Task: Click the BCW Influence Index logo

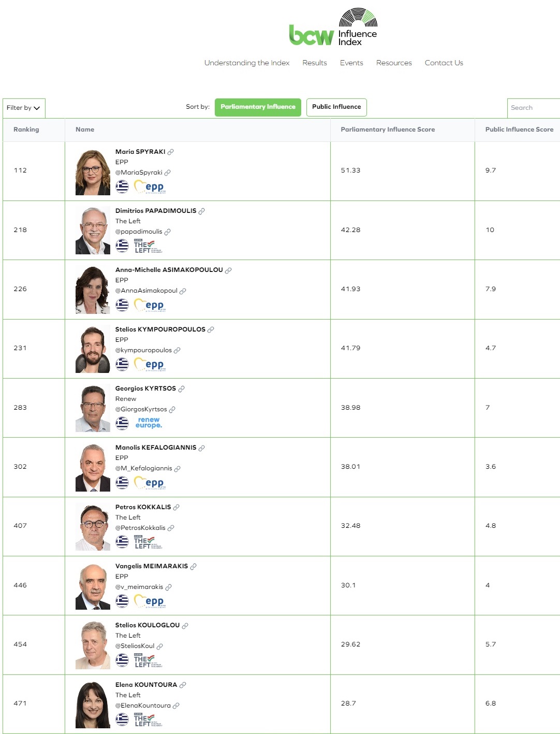Action: pyautogui.click(x=333, y=27)
